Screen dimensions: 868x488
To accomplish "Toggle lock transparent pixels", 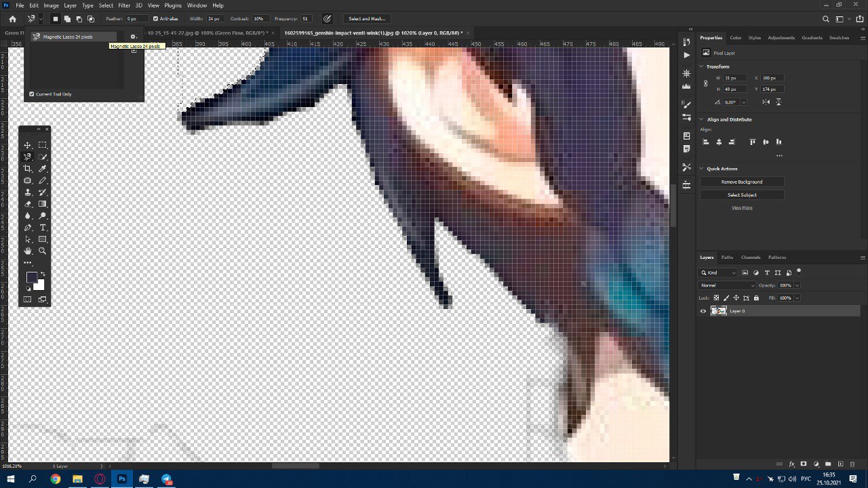I will (716, 298).
